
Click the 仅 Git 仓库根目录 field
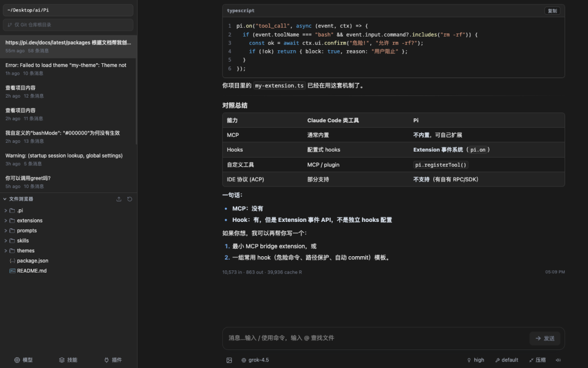point(68,25)
